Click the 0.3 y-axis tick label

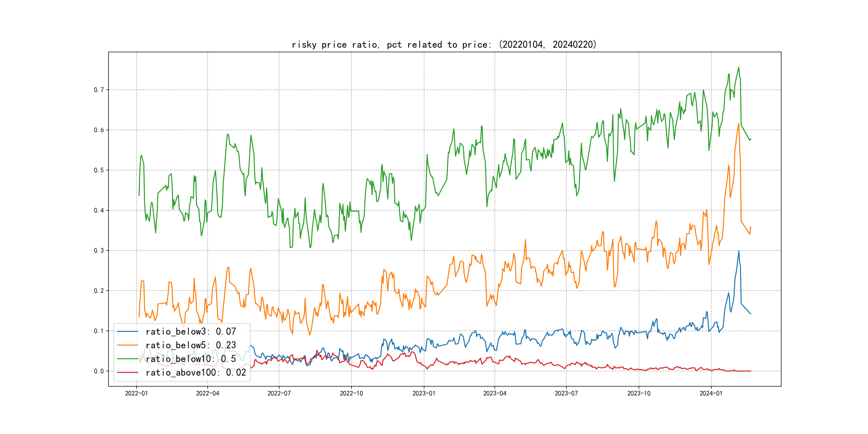[x=99, y=250]
